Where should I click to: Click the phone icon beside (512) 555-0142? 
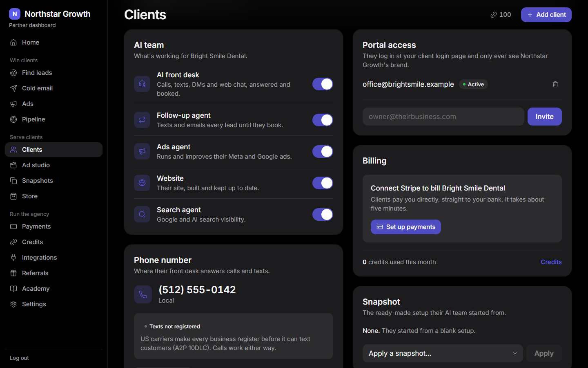(x=143, y=294)
